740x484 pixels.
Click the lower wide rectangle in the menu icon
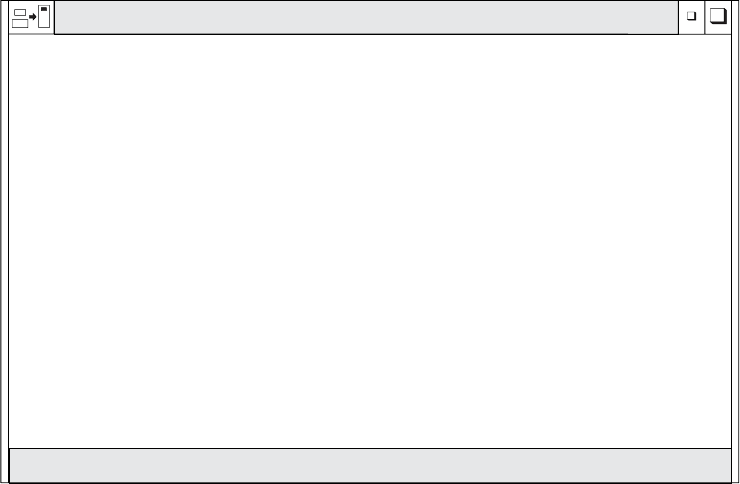[20, 24]
